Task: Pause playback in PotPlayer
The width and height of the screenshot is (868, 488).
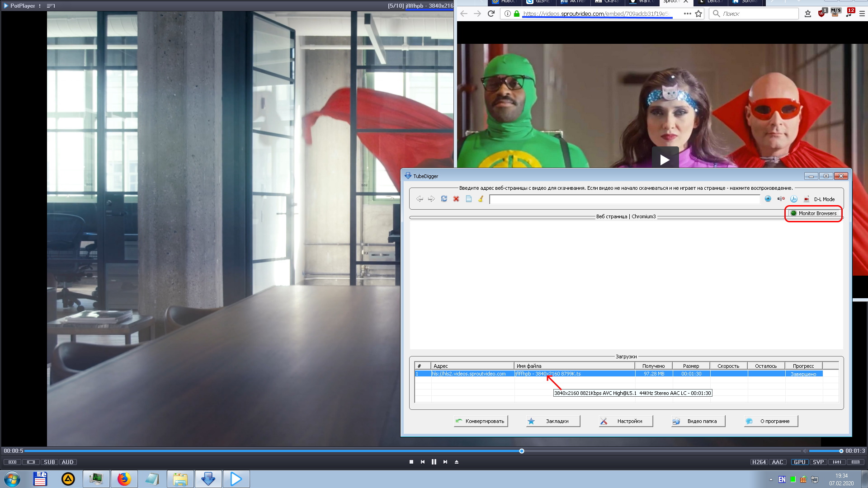Action: click(x=434, y=462)
